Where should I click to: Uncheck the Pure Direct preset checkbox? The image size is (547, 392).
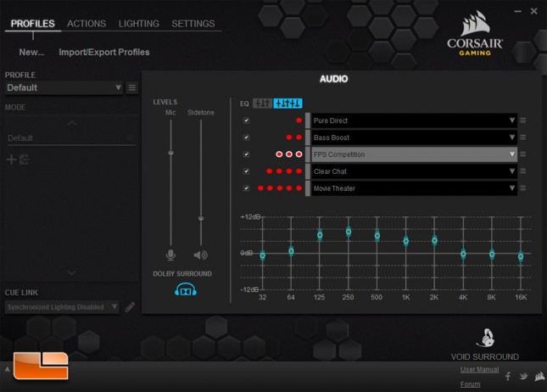click(x=246, y=120)
